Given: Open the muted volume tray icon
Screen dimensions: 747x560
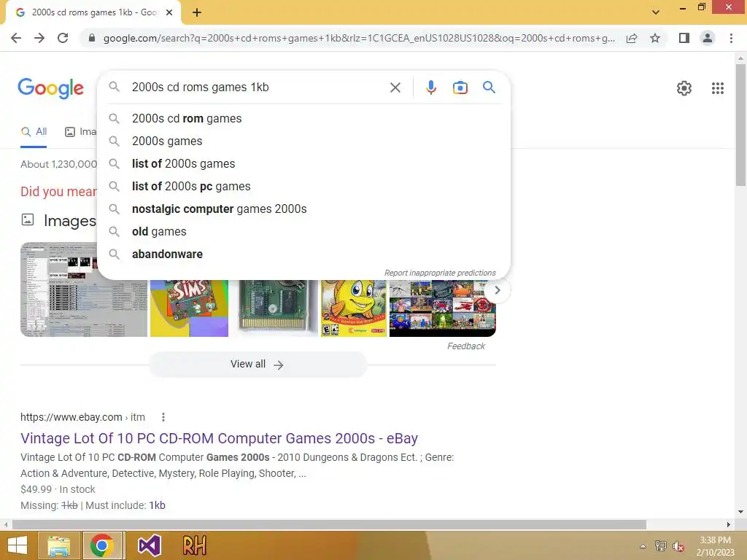Looking at the screenshot, I should (x=678, y=546).
